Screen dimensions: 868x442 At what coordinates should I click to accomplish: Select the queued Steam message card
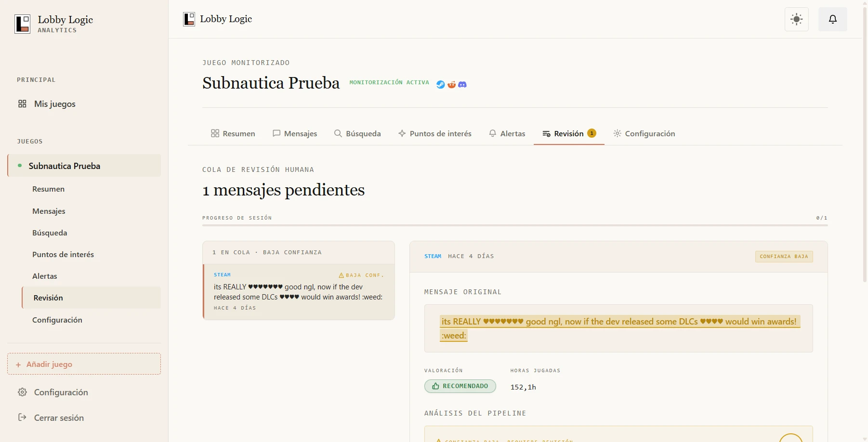pos(299,292)
